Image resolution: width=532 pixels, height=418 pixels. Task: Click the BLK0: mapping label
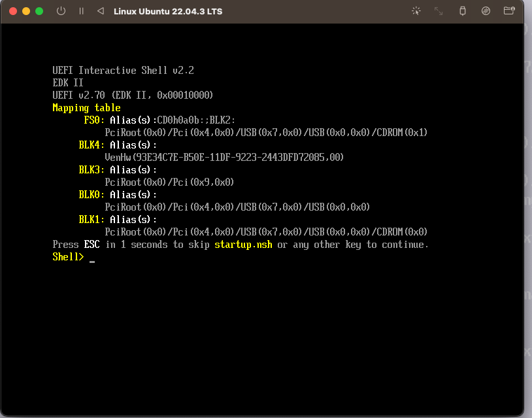[x=91, y=194]
